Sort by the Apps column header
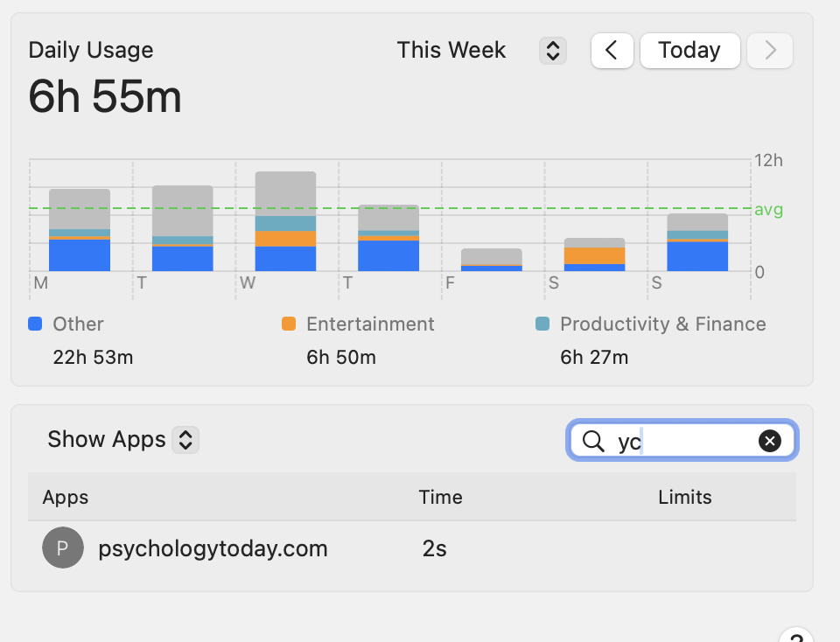The width and height of the screenshot is (840, 642). tap(66, 498)
